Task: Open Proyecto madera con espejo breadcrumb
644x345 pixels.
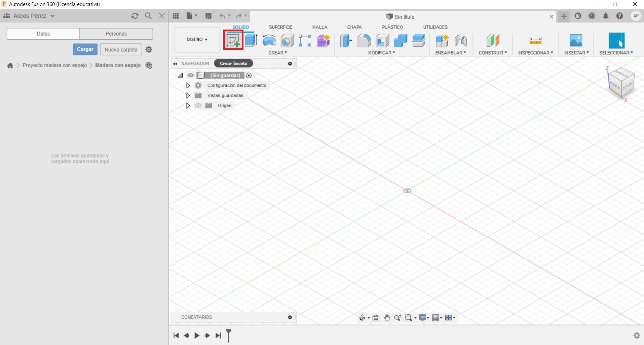Action: click(x=55, y=65)
